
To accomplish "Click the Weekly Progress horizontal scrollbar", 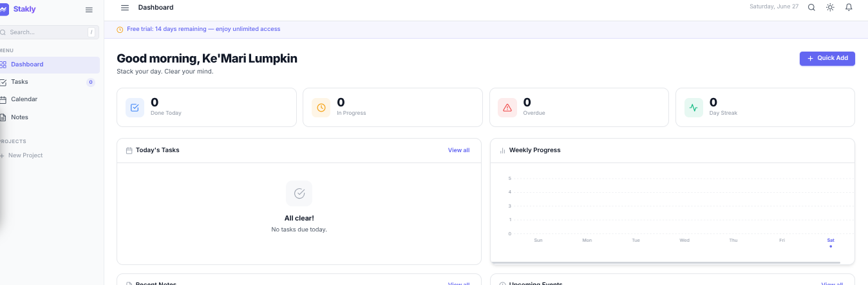I will (666, 262).
